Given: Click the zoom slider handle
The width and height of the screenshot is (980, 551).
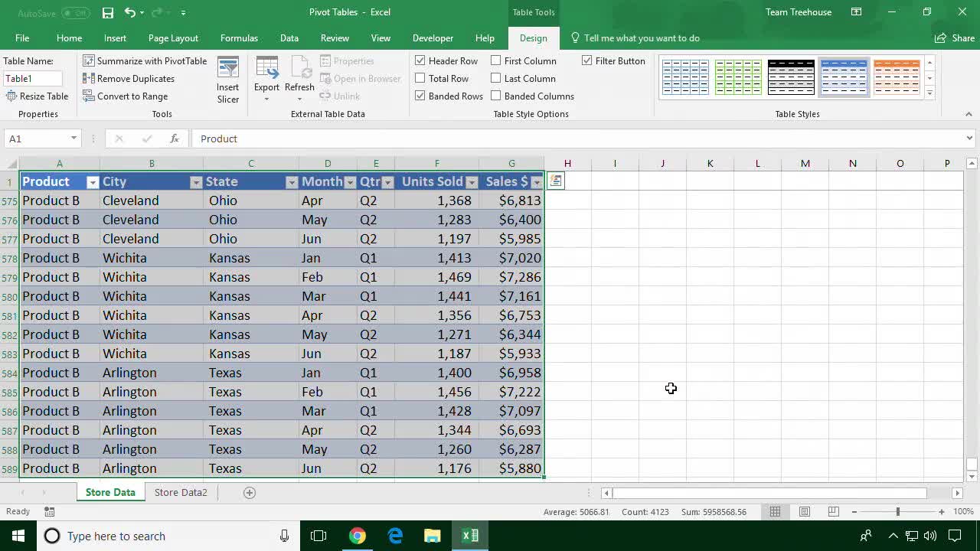Looking at the screenshot, I should coord(898,511).
